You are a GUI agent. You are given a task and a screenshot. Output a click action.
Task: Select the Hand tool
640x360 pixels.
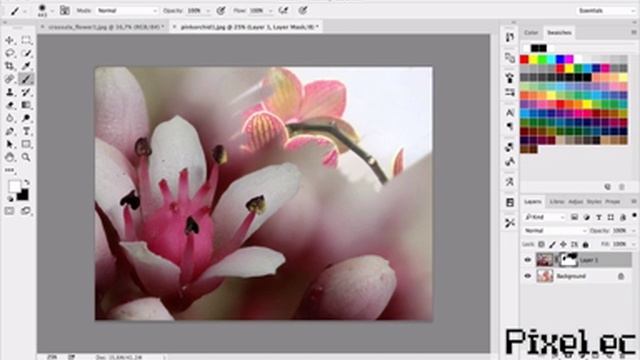click(10, 157)
